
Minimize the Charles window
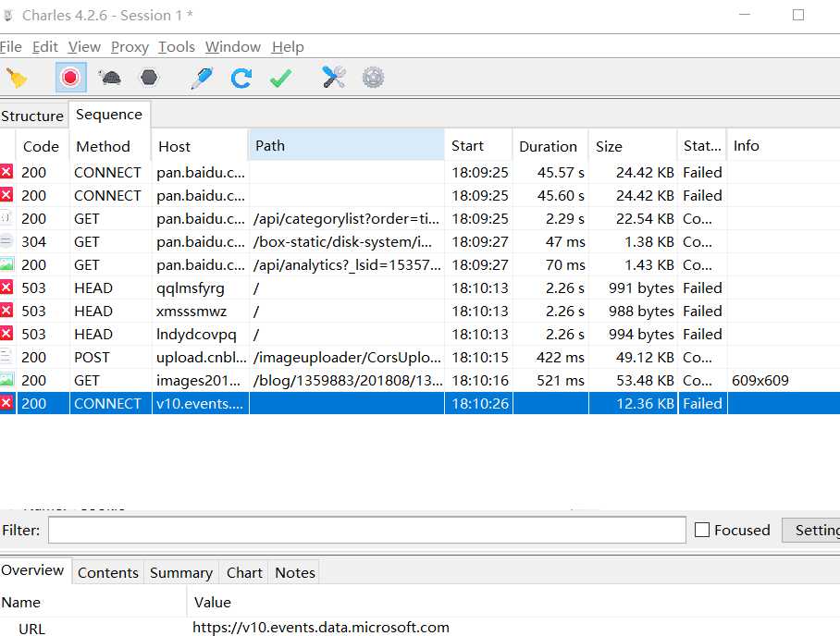(x=745, y=15)
